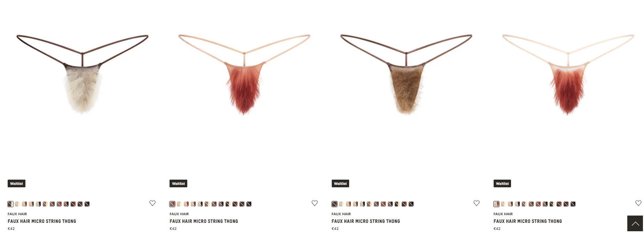
Task: Open first Faux Hair Micro String Thong title
Action: tap(42, 221)
